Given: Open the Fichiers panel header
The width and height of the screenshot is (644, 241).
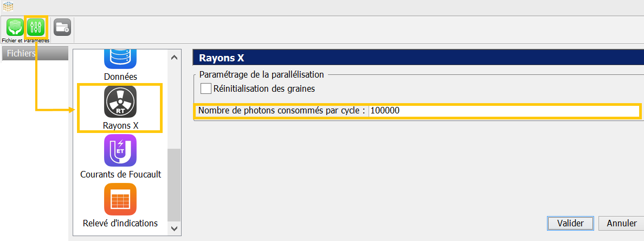Looking at the screenshot, I should (35, 53).
